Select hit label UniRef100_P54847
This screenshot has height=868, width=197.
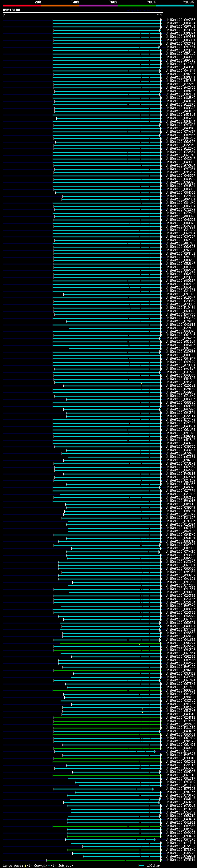180,379
